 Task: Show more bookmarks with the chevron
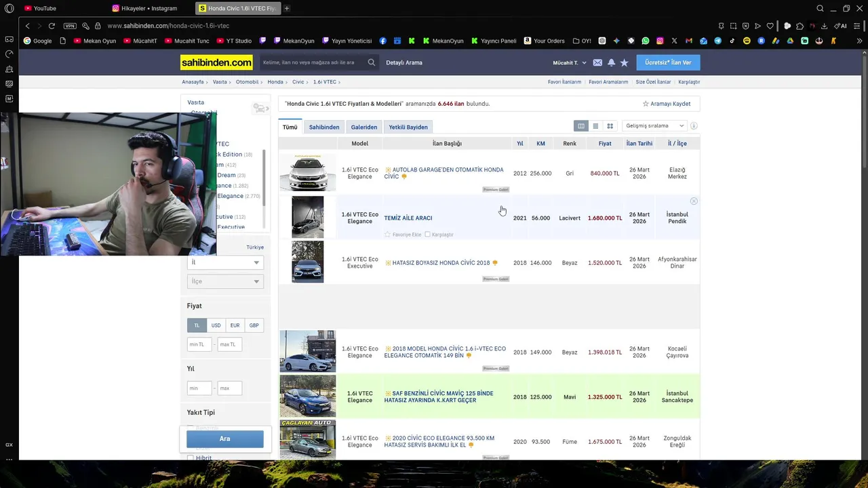860,41
